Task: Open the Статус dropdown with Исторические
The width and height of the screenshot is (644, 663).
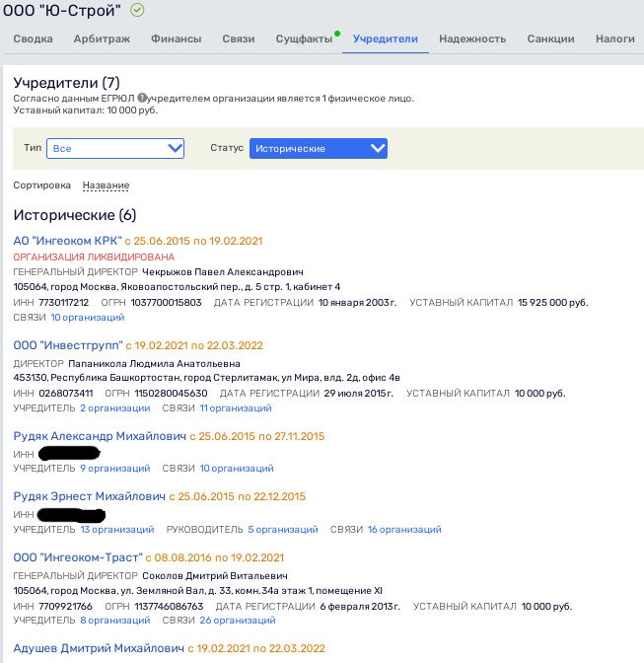Action: coord(318,148)
